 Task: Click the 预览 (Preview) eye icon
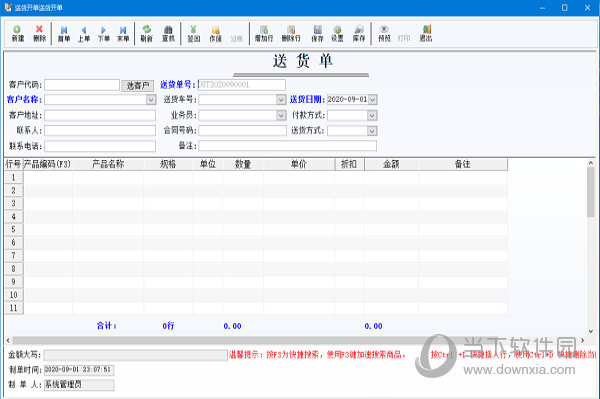click(384, 34)
